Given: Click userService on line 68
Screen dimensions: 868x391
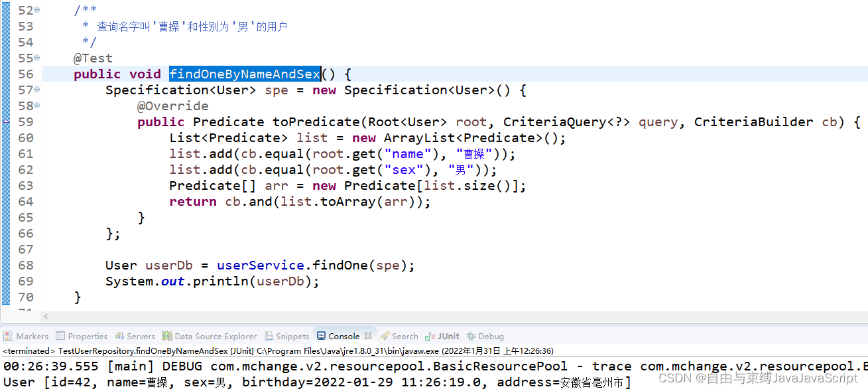Looking at the screenshot, I should (x=261, y=266).
